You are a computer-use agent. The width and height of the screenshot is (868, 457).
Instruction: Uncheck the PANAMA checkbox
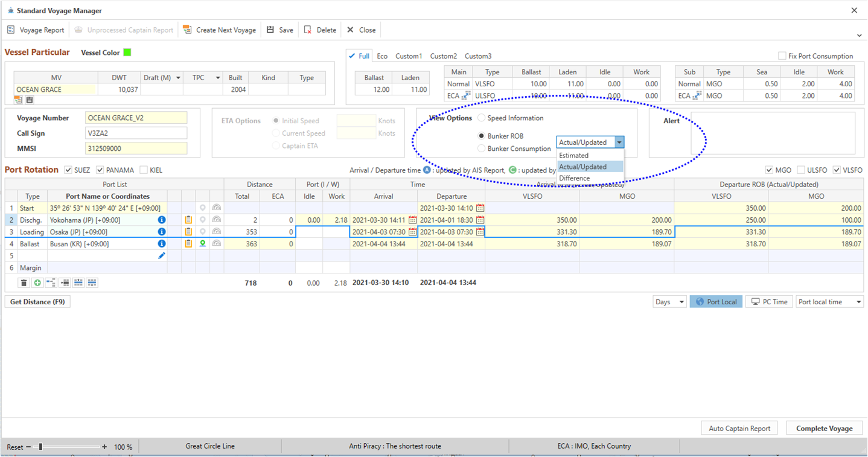[100, 170]
